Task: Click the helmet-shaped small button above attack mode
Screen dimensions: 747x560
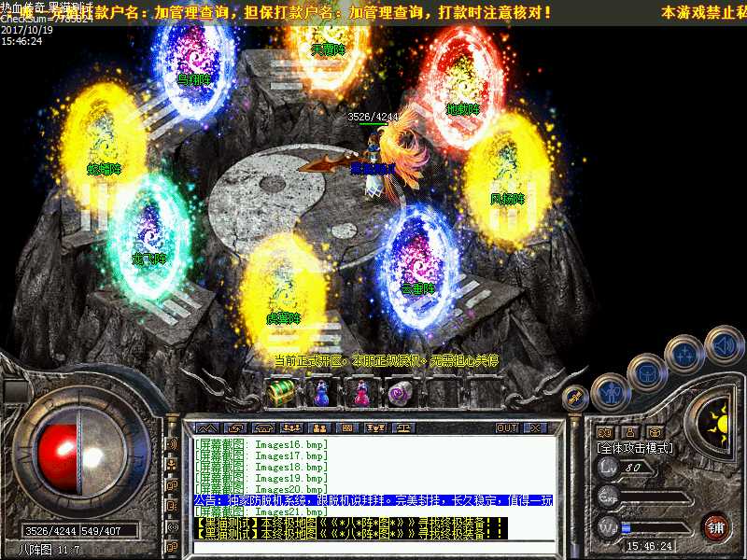Action: coord(655,432)
